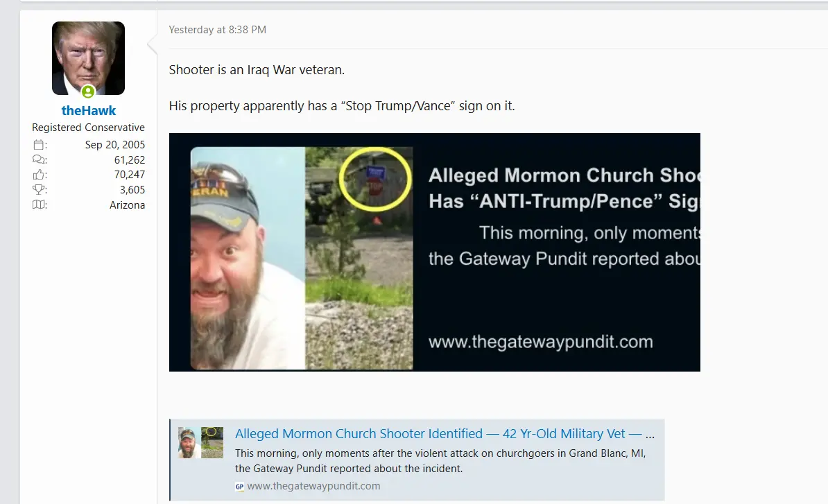Click the map location icon
828x504 pixels.
tap(39, 205)
